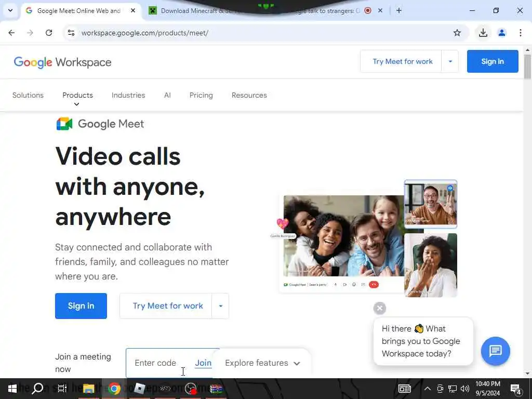
Task: Open Roblox from the taskbar
Action: point(139,389)
